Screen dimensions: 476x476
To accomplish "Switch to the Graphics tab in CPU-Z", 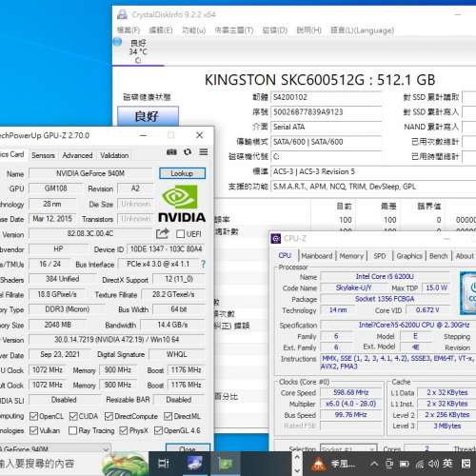I will click(409, 256).
